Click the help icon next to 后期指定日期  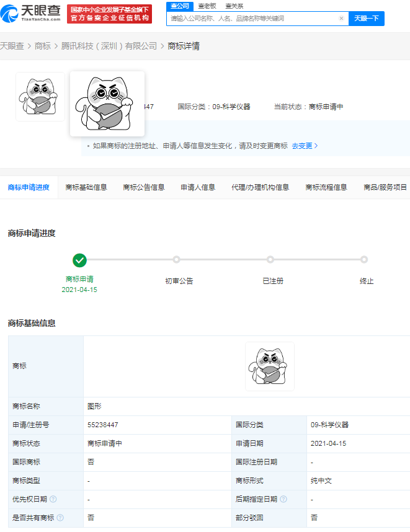point(283,499)
